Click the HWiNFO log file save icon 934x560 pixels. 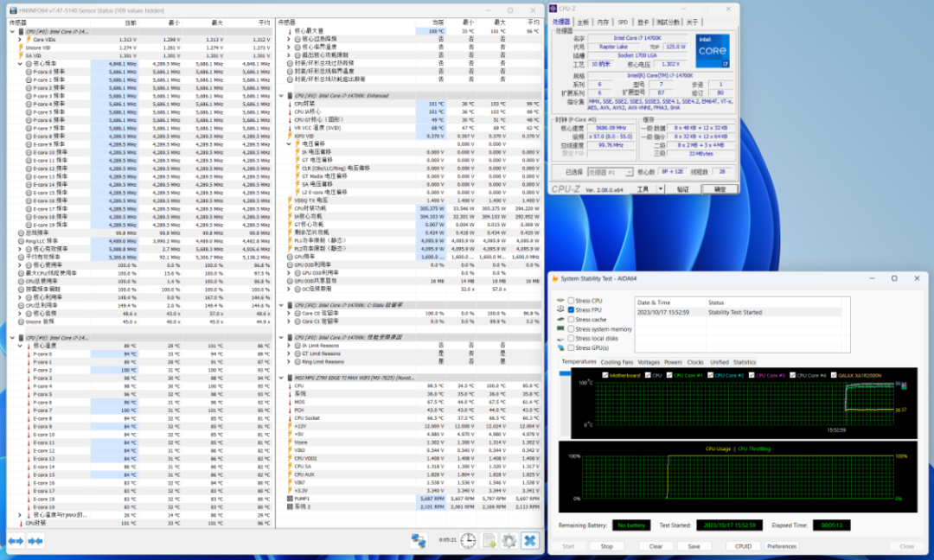click(489, 541)
